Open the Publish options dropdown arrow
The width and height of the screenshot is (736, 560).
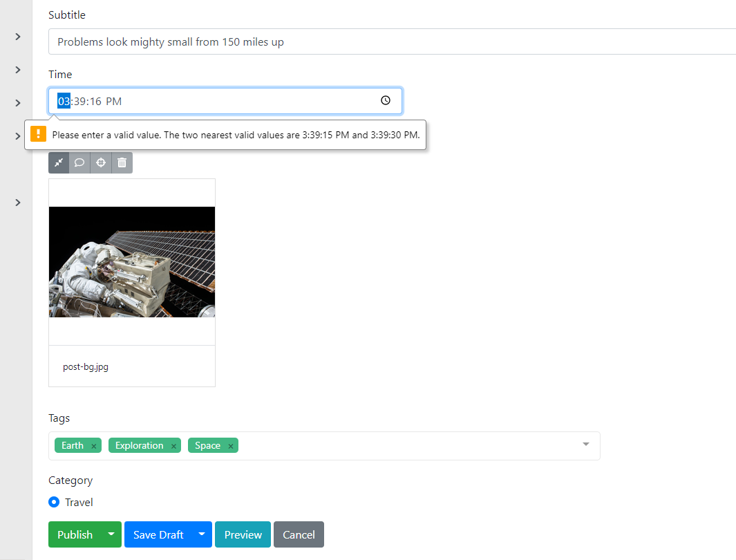(111, 534)
